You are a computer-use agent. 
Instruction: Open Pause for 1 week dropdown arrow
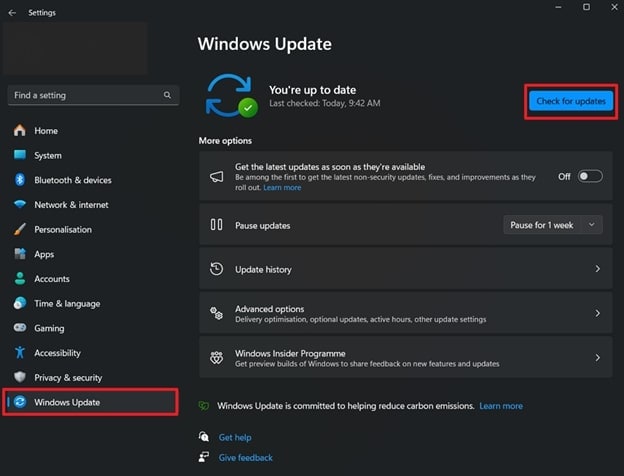click(x=591, y=225)
